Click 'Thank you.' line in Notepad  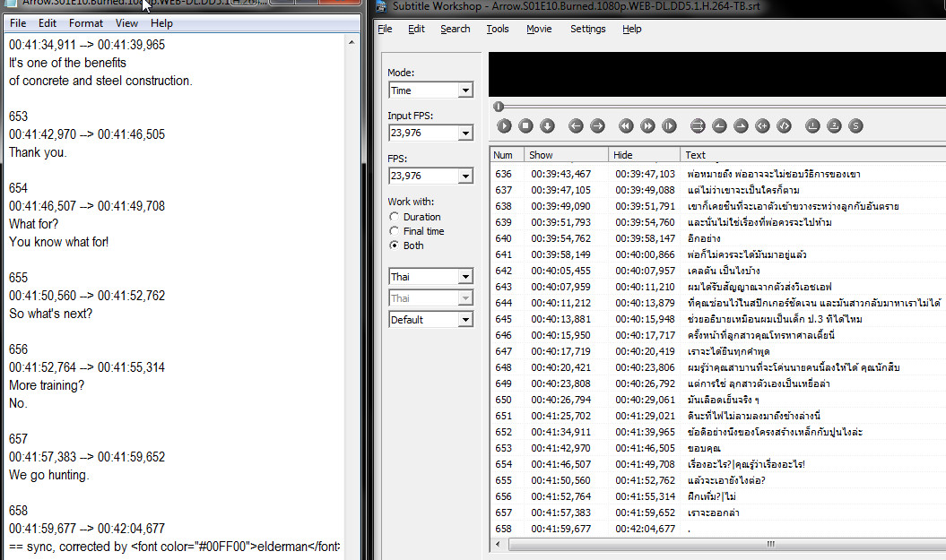point(38,152)
